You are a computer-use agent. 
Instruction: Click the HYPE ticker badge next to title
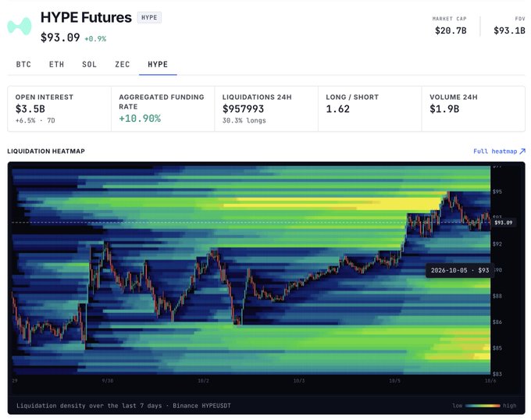pos(149,17)
